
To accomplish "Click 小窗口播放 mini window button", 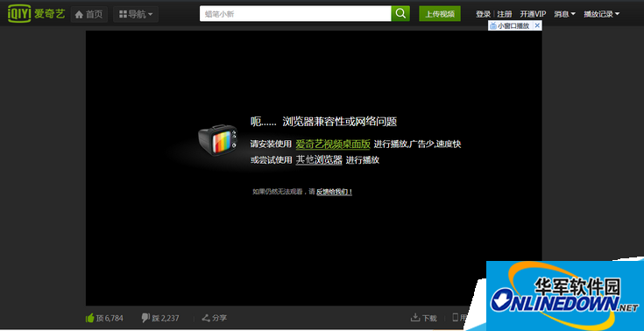I will coord(510,26).
